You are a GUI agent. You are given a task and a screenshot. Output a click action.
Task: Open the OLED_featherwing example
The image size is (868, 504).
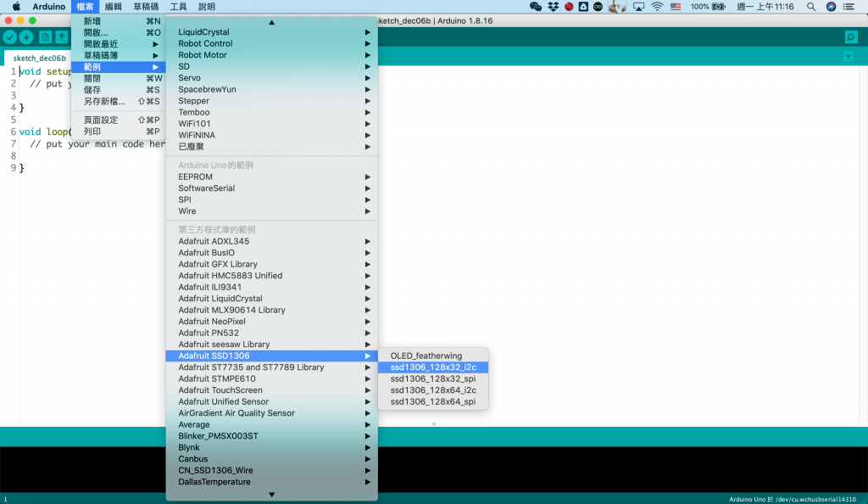click(433, 356)
